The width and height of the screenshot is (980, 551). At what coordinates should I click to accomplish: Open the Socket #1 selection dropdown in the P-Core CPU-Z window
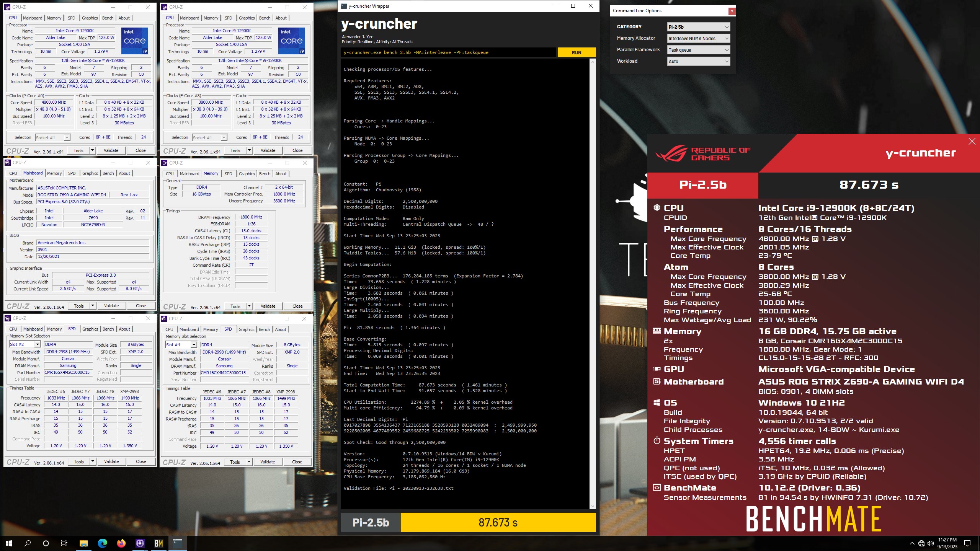click(53, 138)
